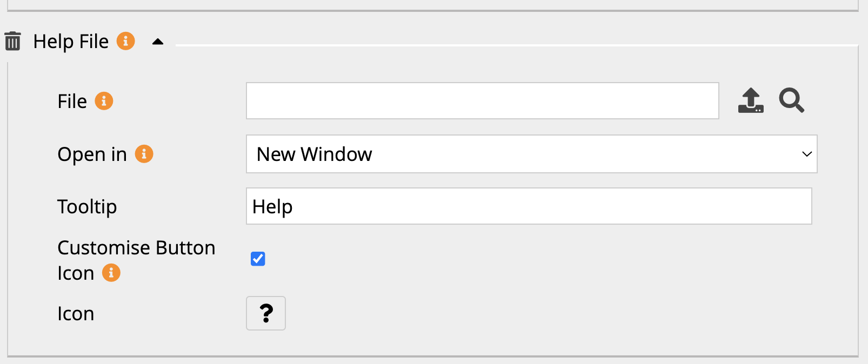This screenshot has width=868, height=364.
Task: Click the magnifier browse icon
Action: [791, 101]
